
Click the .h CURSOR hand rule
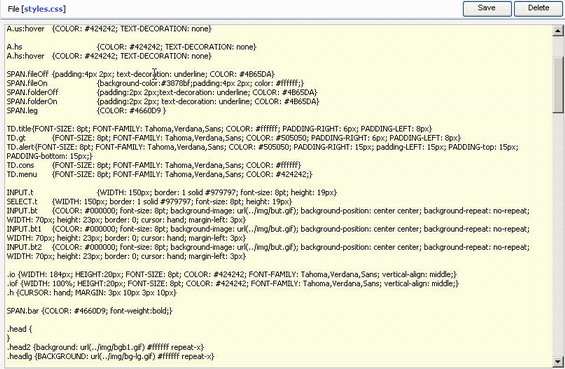92,293
